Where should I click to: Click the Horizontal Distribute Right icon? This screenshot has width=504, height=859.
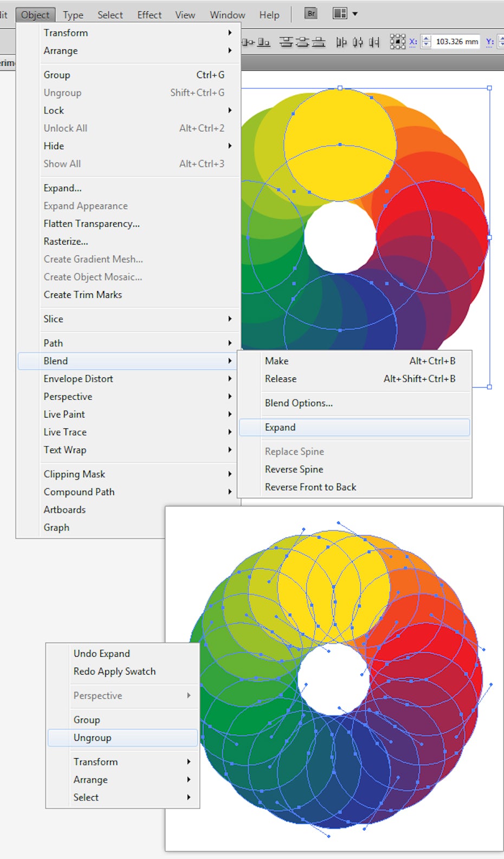point(374,42)
